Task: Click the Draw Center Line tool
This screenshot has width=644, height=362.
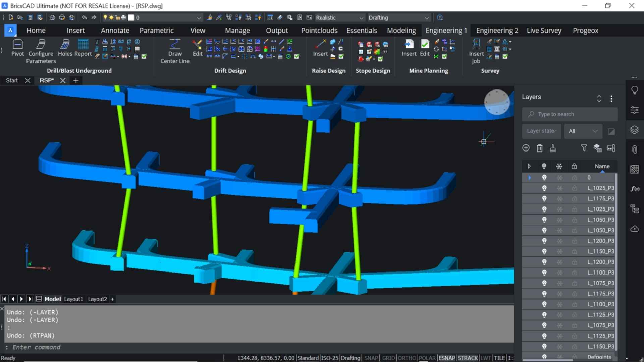Action: click(175, 45)
